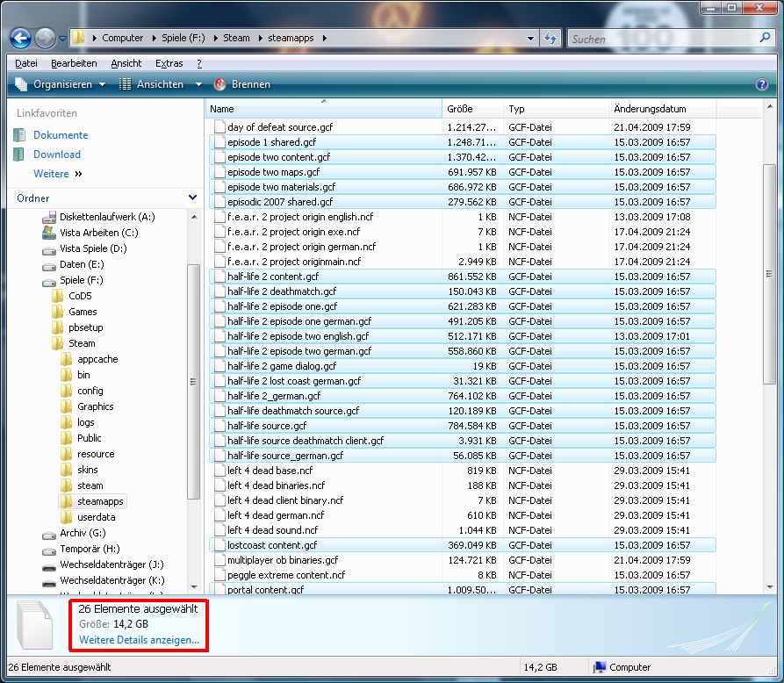Collapse the Ordner folder pane chevron
The image size is (784, 683).
pyautogui.click(x=192, y=198)
